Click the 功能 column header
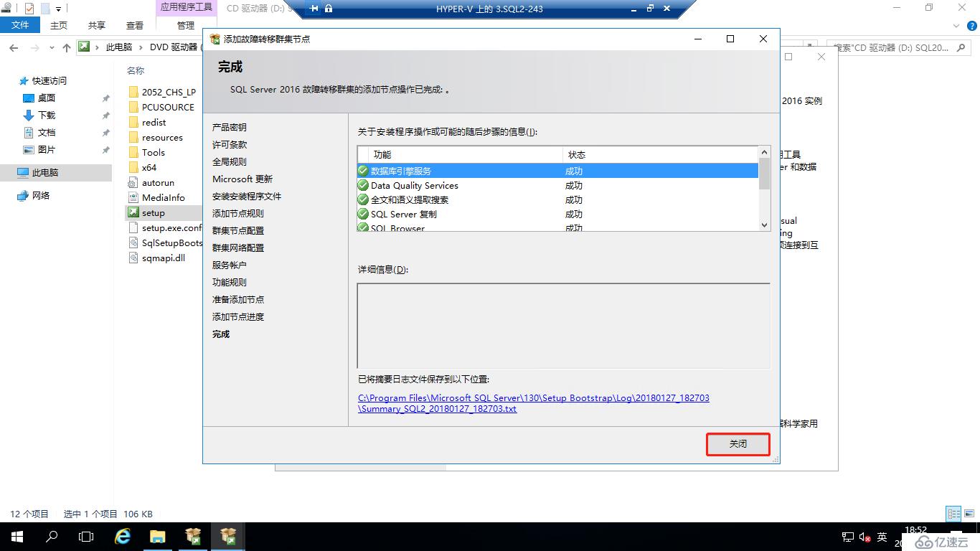The height and width of the screenshot is (551, 980). (x=465, y=154)
